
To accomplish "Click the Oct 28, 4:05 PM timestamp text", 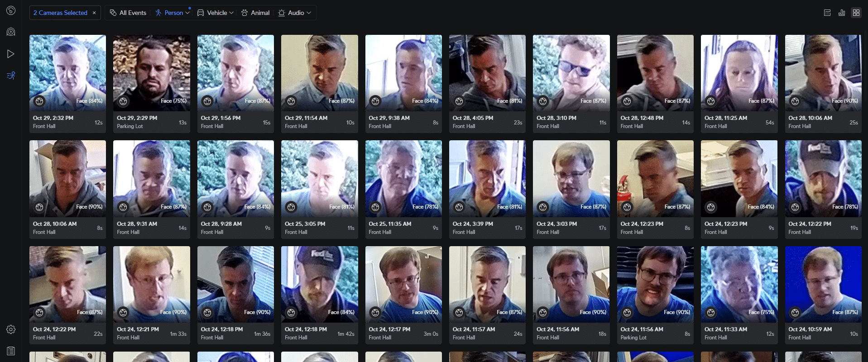I will [x=473, y=118].
